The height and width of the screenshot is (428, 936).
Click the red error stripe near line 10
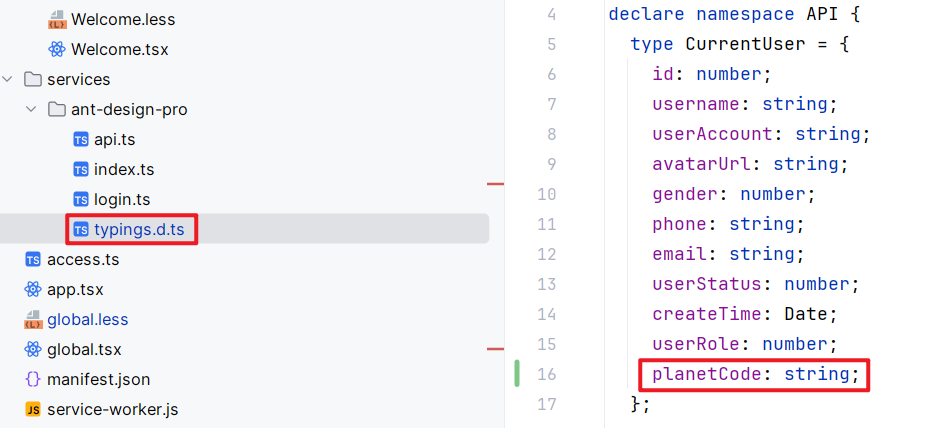pos(494,184)
